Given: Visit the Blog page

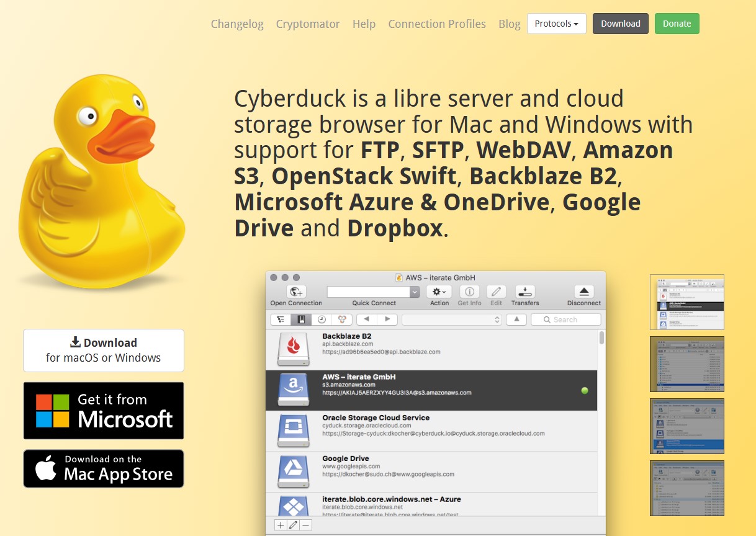Looking at the screenshot, I should (x=510, y=24).
